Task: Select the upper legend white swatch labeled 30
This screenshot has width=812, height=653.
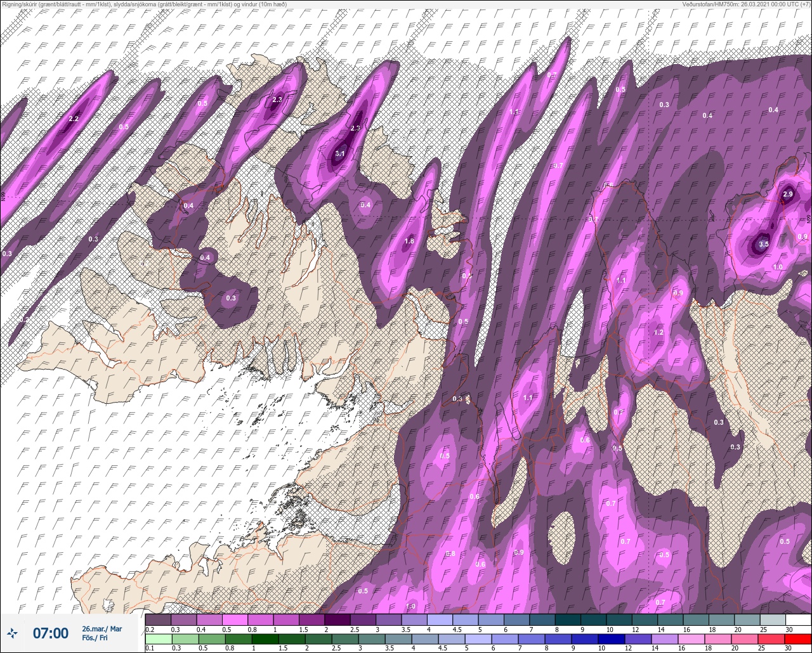Action: click(x=798, y=619)
